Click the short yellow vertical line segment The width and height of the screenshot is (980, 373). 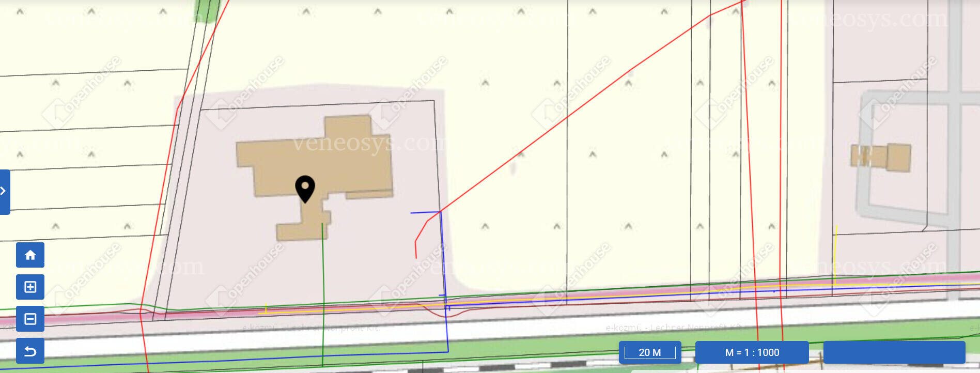click(x=835, y=255)
